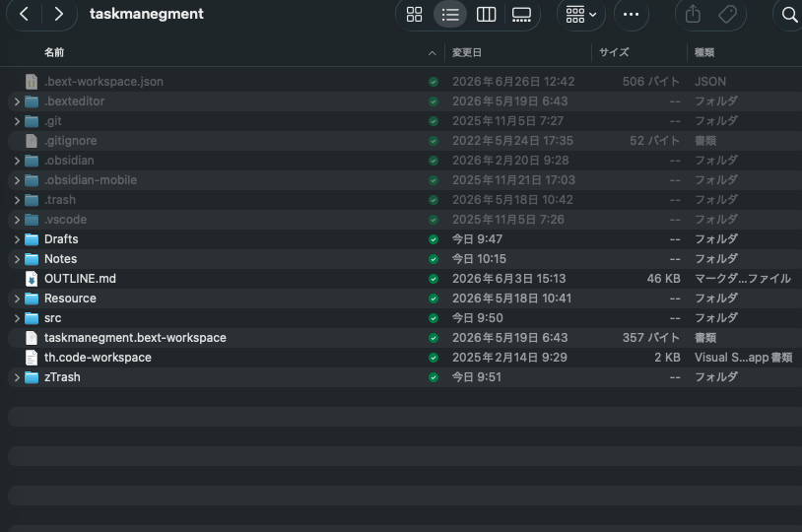The width and height of the screenshot is (802, 532).
Task: Expand the .bexteditor folder
Action: click(x=17, y=101)
